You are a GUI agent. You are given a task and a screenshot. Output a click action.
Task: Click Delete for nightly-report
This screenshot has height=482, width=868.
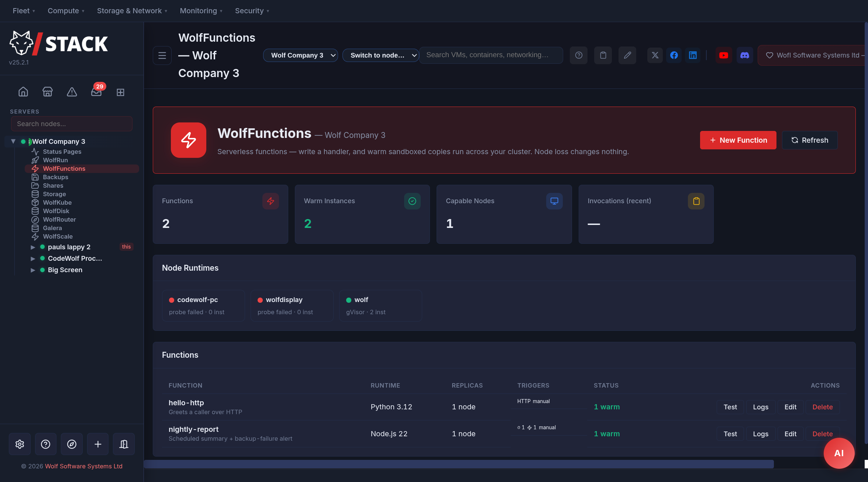coord(823,434)
